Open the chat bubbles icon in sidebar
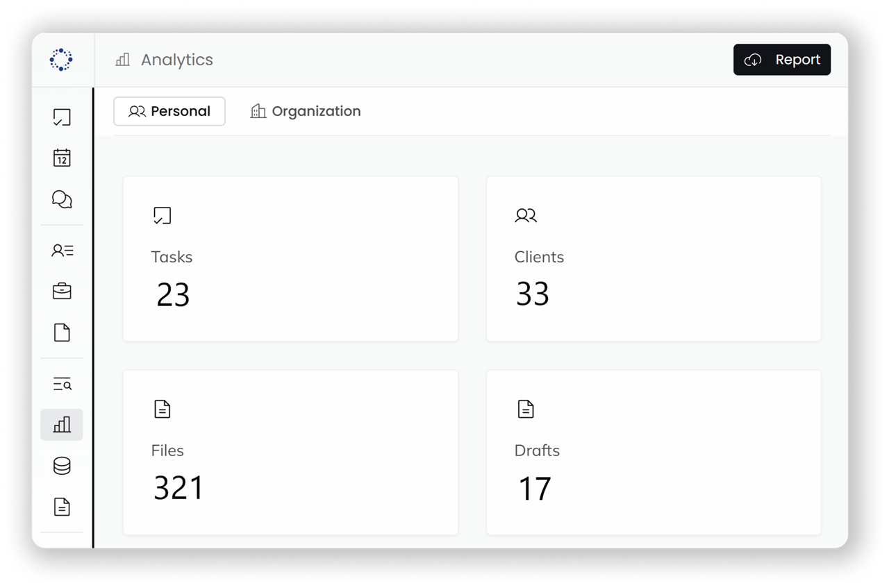 coord(62,200)
